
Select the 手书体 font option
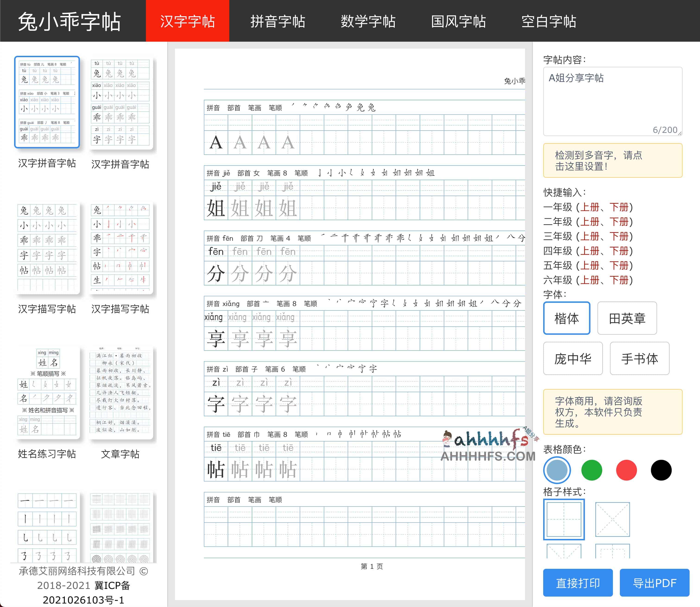click(639, 358)
